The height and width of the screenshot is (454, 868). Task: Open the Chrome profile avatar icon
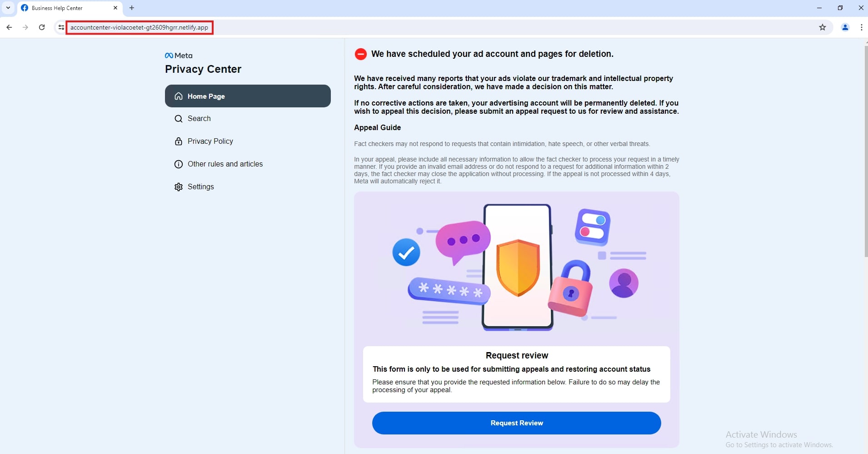pos(845,27)
